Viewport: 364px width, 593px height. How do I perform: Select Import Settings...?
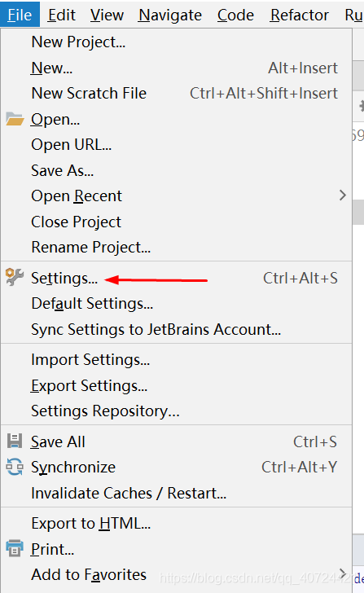click(90, 360)
